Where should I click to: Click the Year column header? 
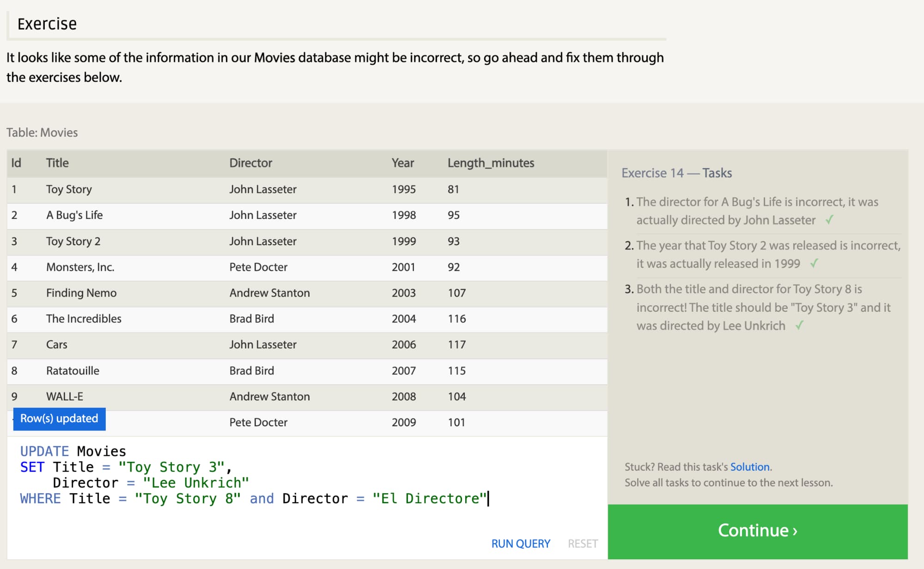[x=402, y=163]
